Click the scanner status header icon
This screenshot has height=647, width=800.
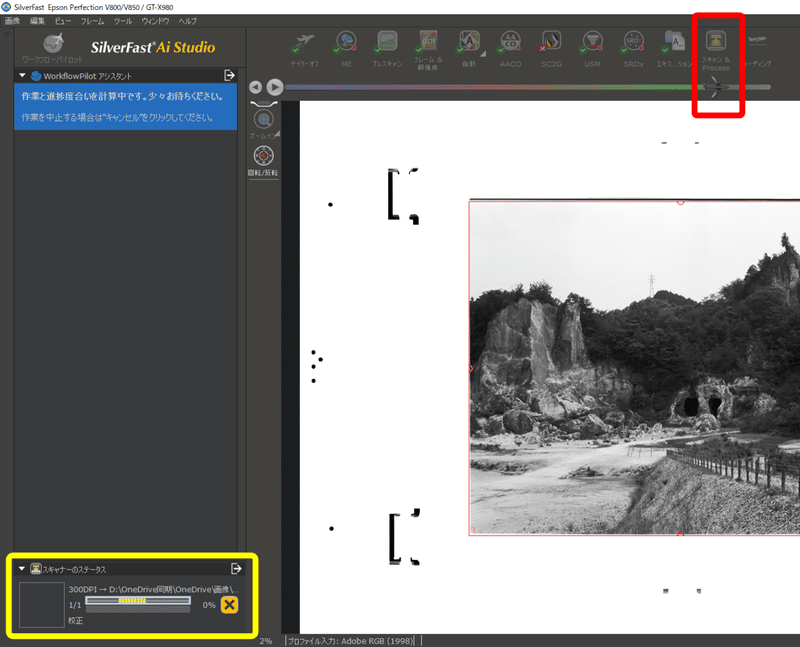(36, 568)
